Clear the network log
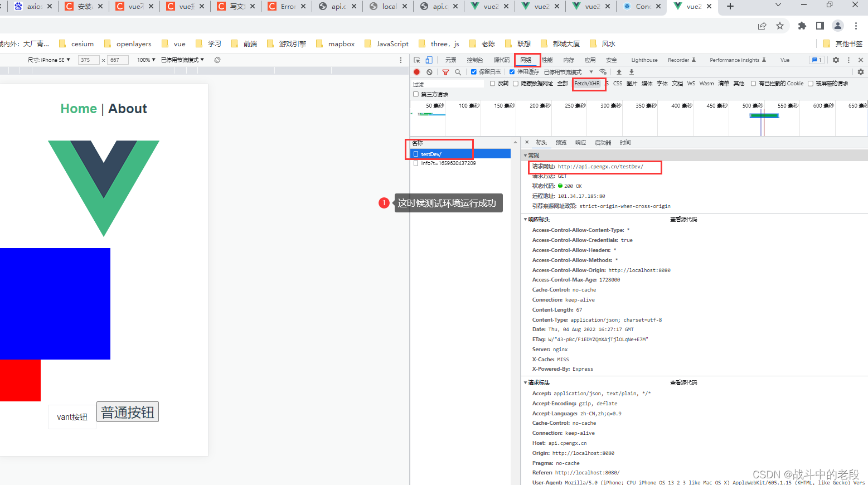 coord(429,72)
